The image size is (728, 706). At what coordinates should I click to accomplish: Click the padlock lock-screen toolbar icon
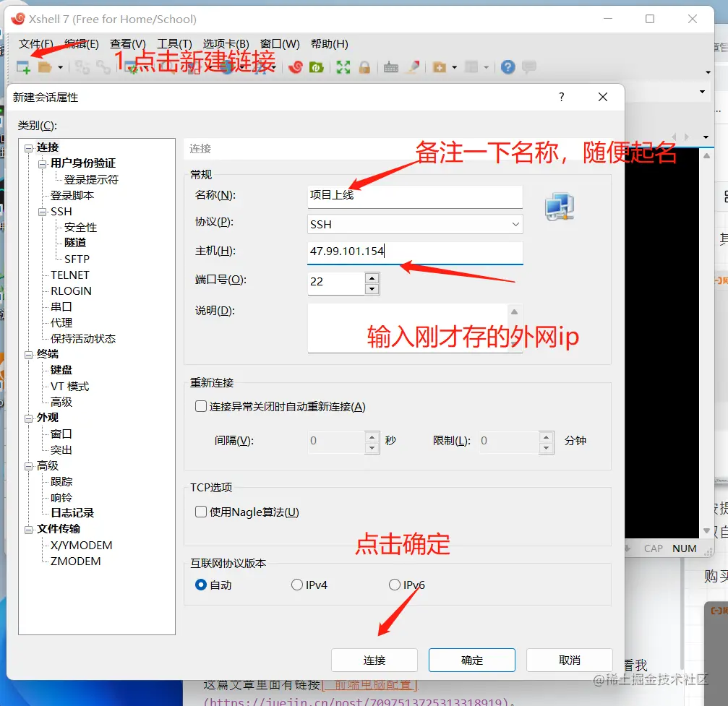pyautogui.click(x=365, y=68)
